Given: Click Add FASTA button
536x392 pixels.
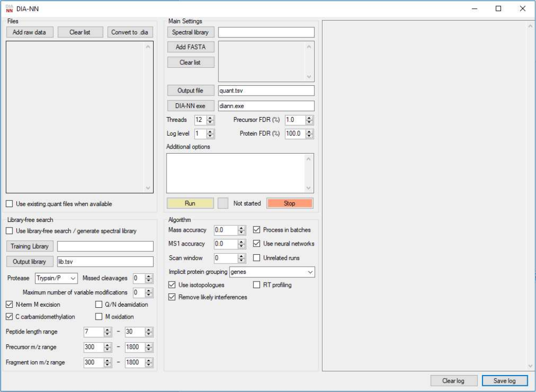Looking at the screenshot, I should point(191,47).
